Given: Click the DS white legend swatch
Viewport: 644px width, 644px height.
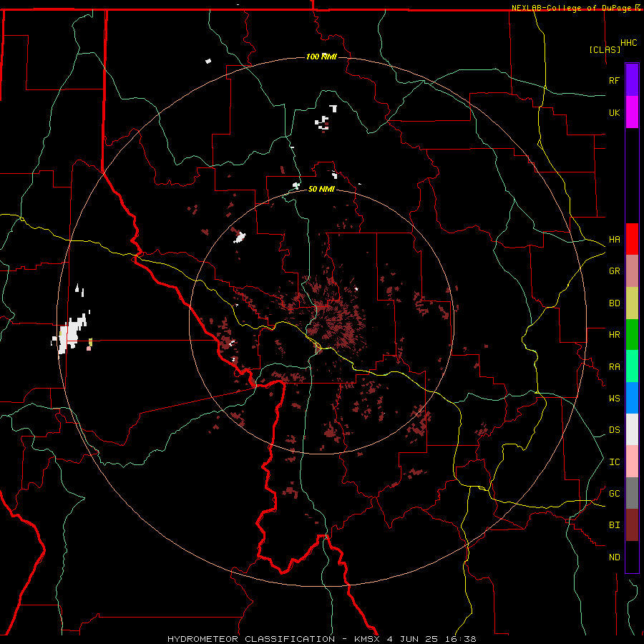Looking at the screenshot, I should [632, 429].
